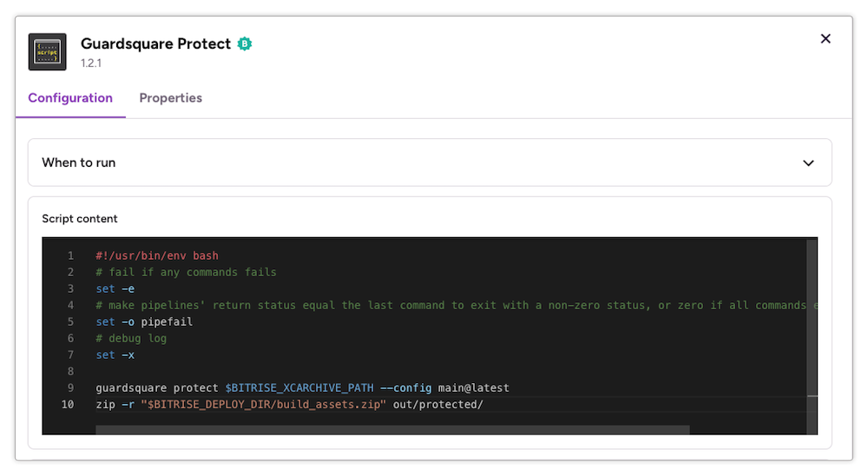Viewport: 868px width, 476px height.
Task: Select the Configuration tab
Action: (70, 98)
